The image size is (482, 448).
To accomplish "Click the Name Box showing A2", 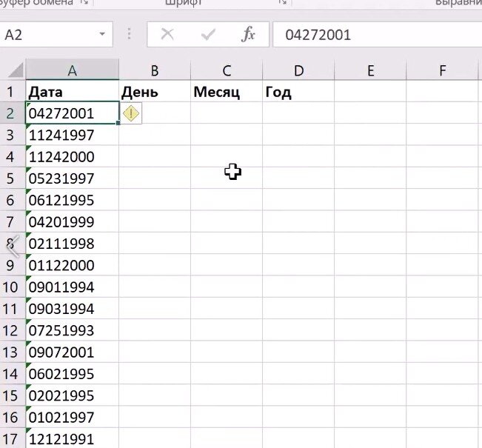I will (x=56, y=35).
